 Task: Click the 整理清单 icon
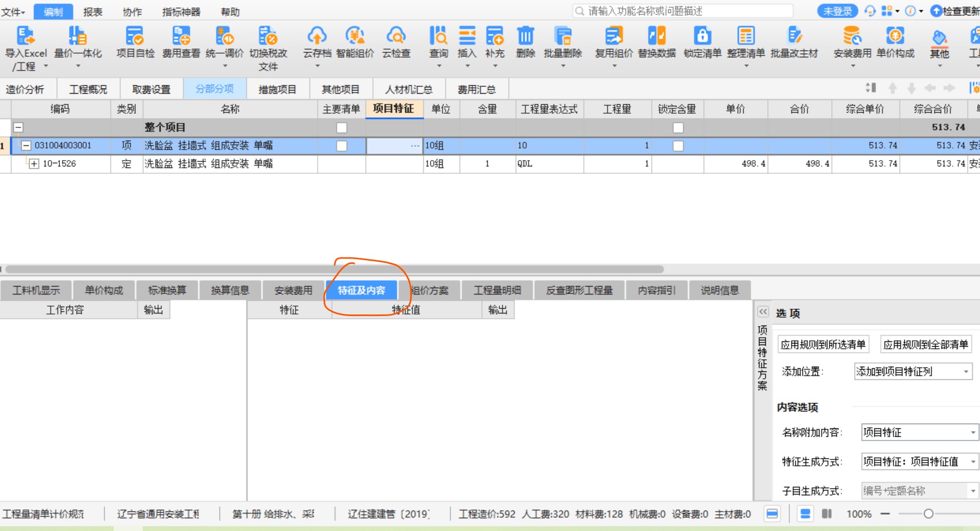point(746,36)
